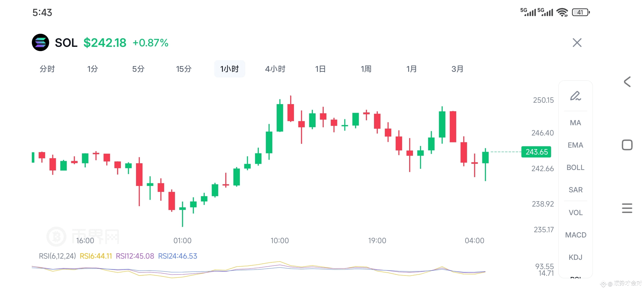The height and width of the screenshot is (290, 644).
Task: Click the SOL Solana coin logo
Action: point(41,43)
